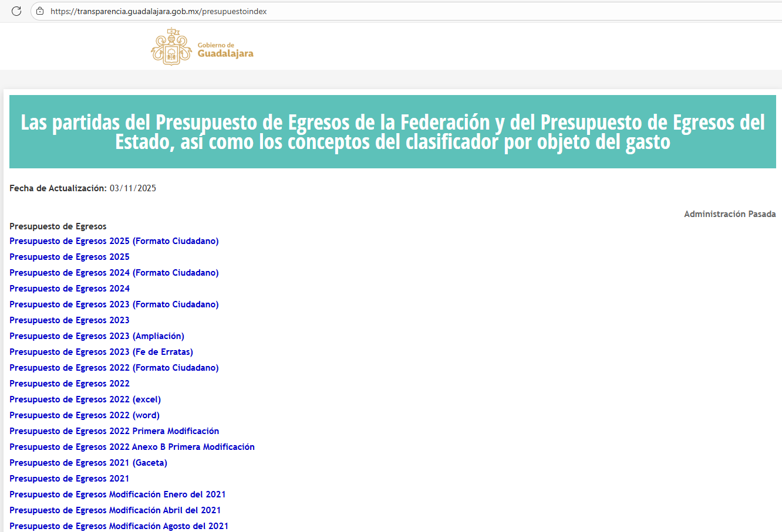
Task: Click Presupuesto de Egresos 2023 (Ampliación)
Action: point(97,336)
